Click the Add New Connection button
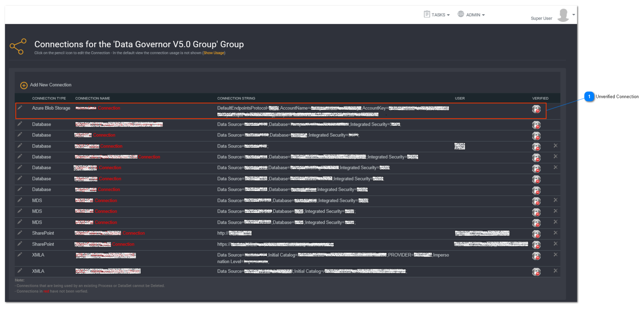Image resolution: width=644 pixels, height=310 pixels. point(46,85)
